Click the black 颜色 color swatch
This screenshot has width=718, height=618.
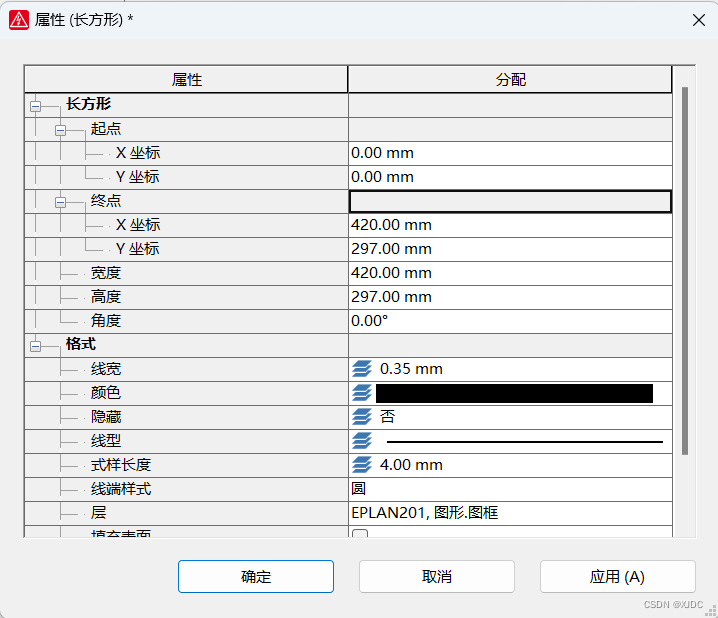pos(514,393)
